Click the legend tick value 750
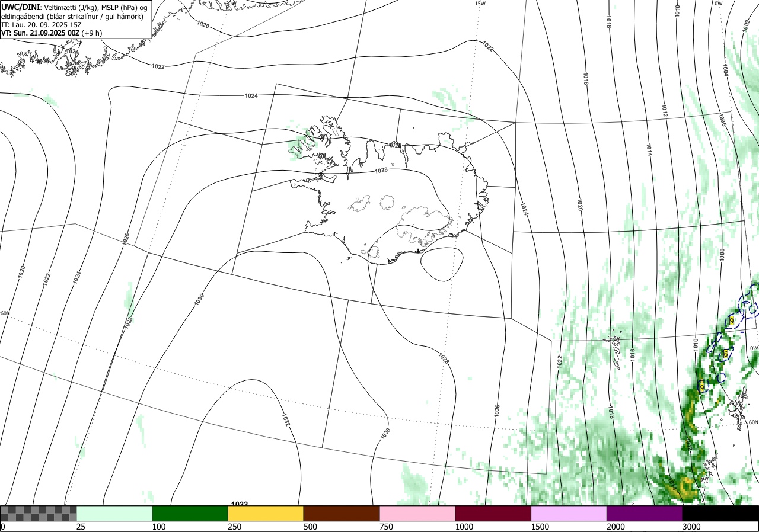The image size is (759, 532). coord(387,527)
